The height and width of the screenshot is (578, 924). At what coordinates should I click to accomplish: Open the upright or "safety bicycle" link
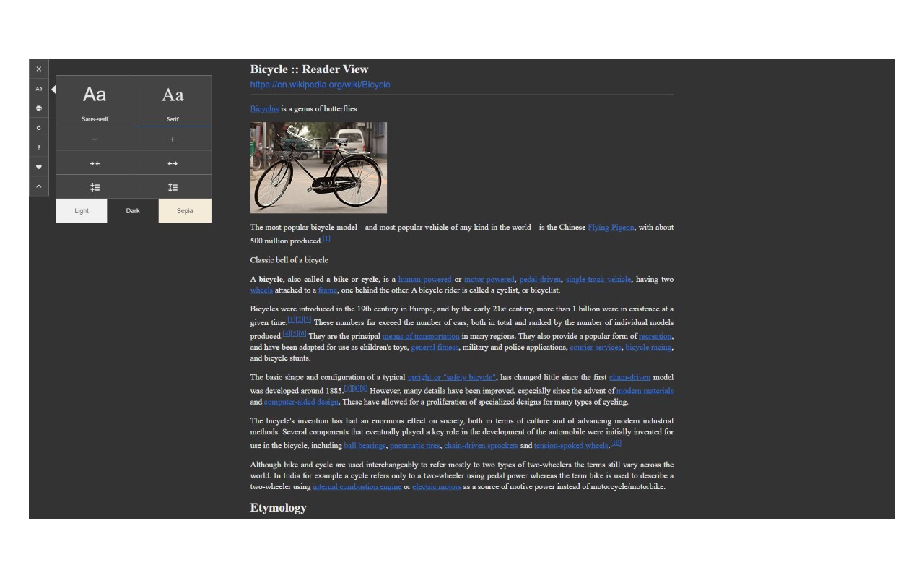(x=452, y=378)
